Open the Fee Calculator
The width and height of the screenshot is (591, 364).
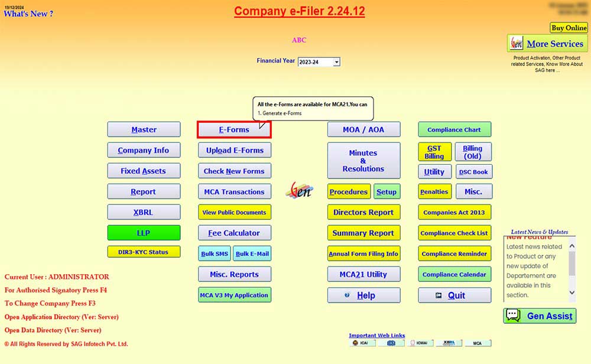234,233
